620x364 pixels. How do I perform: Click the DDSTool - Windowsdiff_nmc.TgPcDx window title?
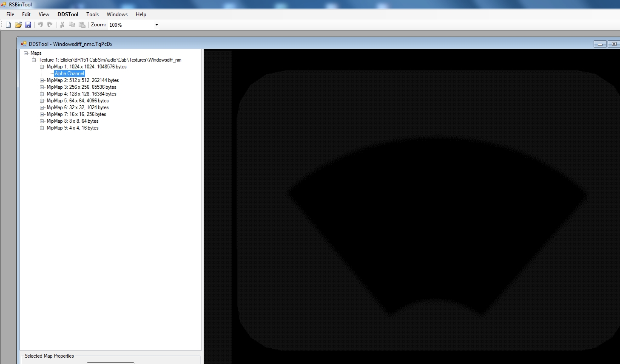71,44
